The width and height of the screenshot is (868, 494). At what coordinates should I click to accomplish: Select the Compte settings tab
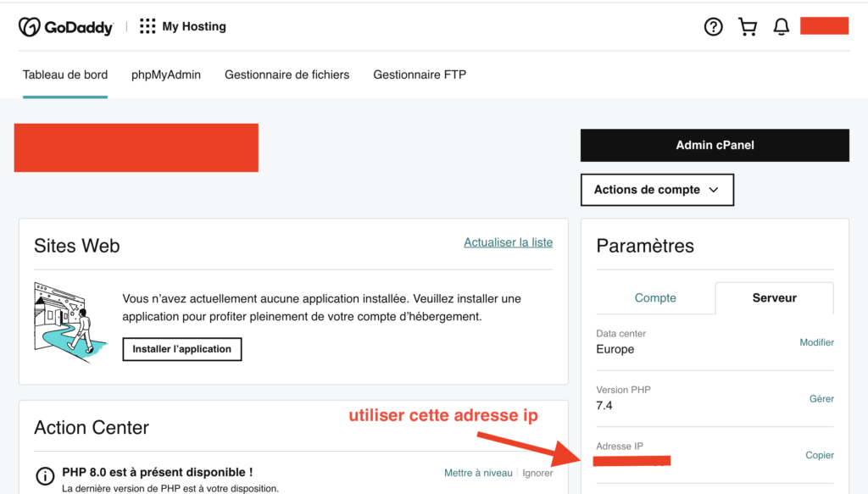655,297
